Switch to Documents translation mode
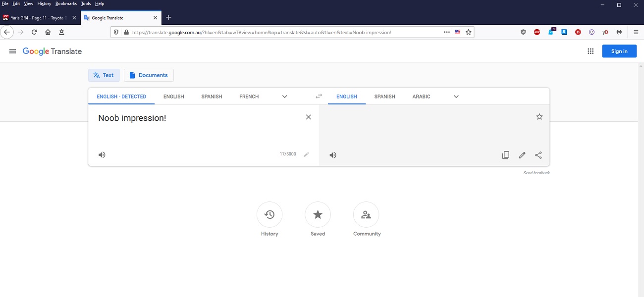644x297 pixels. (x=149, y=75)
